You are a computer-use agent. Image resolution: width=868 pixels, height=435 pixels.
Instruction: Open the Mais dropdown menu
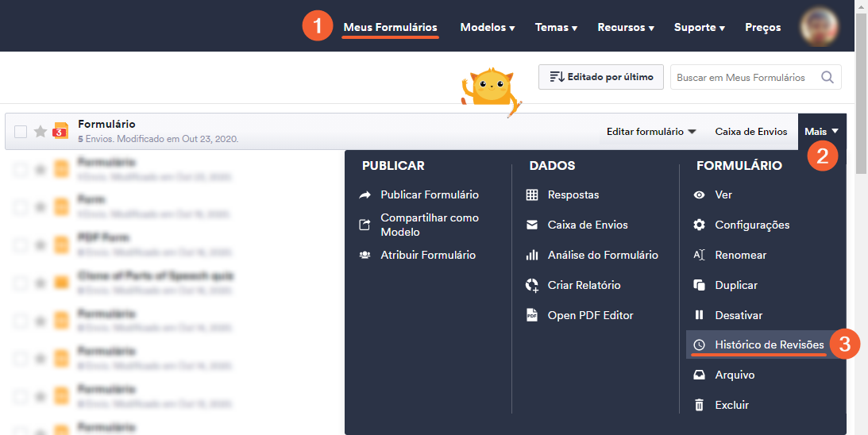coord(821,132)
